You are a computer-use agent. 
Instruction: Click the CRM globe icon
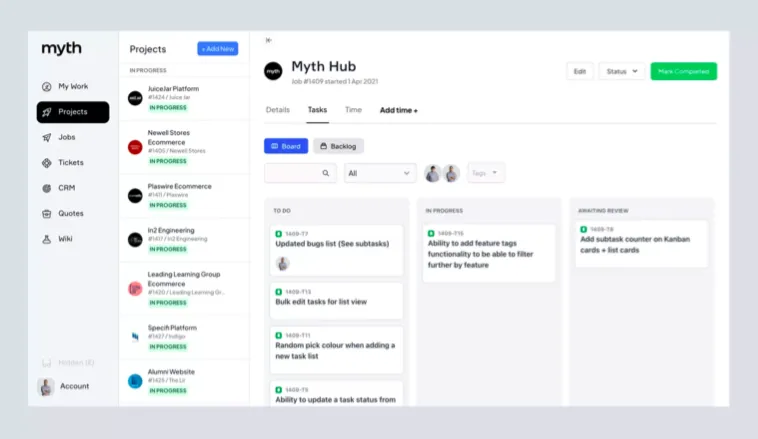tap(46, 188)
